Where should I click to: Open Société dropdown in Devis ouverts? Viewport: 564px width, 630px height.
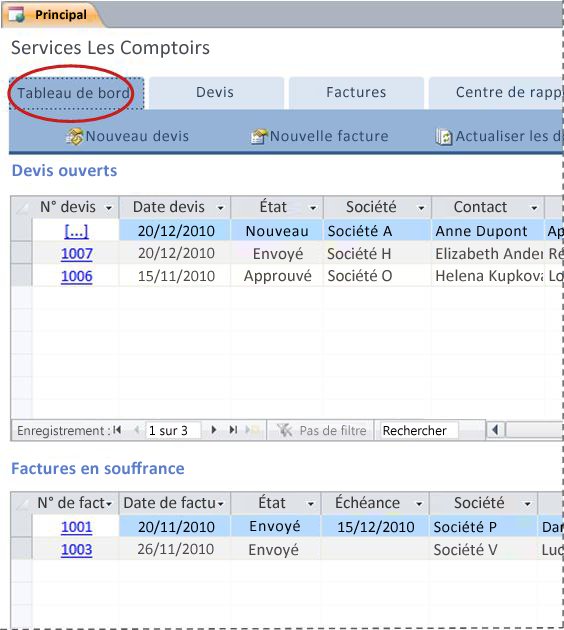[x=421, y=208]
